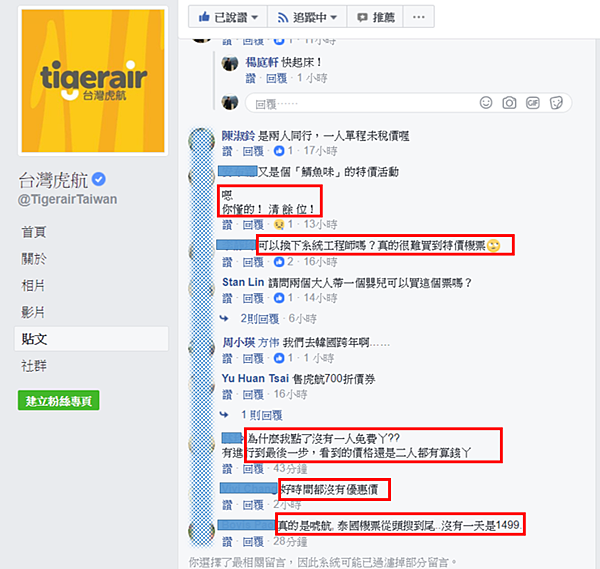Open the 相片 photos tab in sidebar
600x569 pixels.
tap(33, 285)
